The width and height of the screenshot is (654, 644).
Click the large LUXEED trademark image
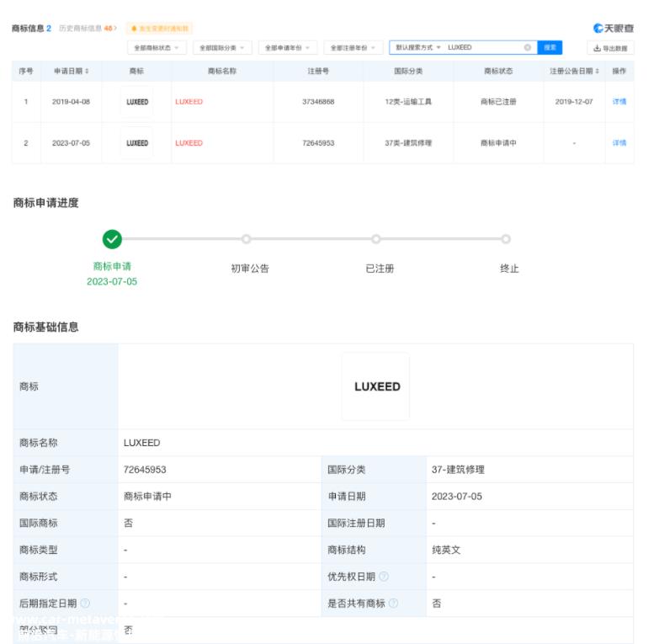[x=375, y=386]
